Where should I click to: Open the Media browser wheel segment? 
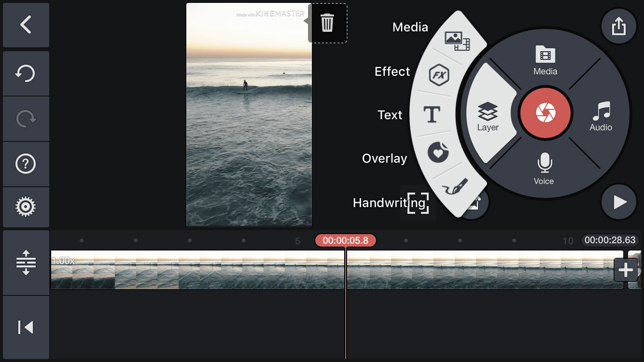[545, 60]
